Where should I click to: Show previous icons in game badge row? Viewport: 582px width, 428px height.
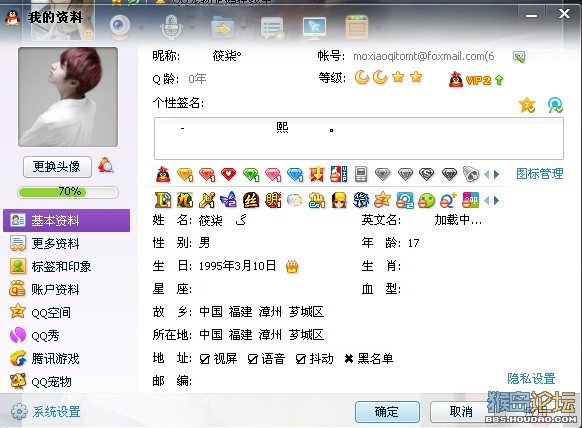tap(487, 201)
